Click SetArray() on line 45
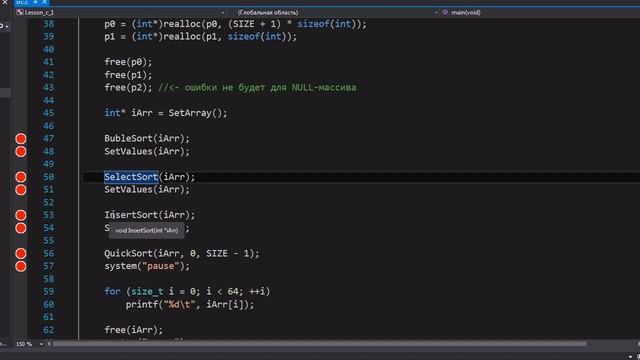 pyautogui.click(x=198, y=113)
